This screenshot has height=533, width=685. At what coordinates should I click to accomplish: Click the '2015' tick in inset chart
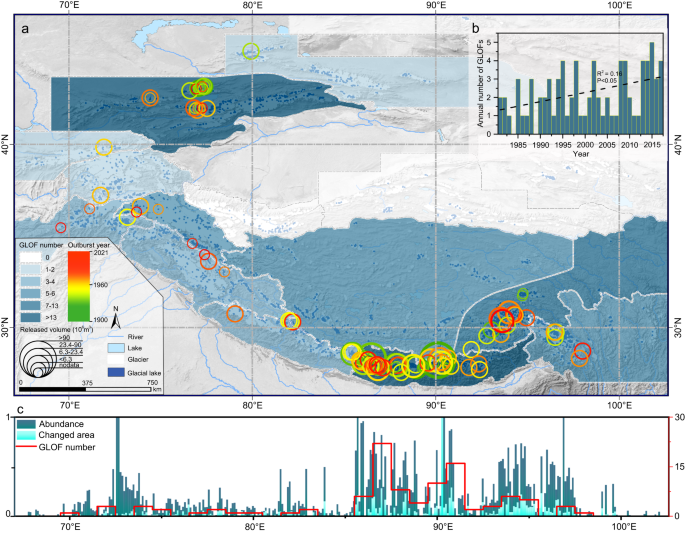click(x=652, y=145)
